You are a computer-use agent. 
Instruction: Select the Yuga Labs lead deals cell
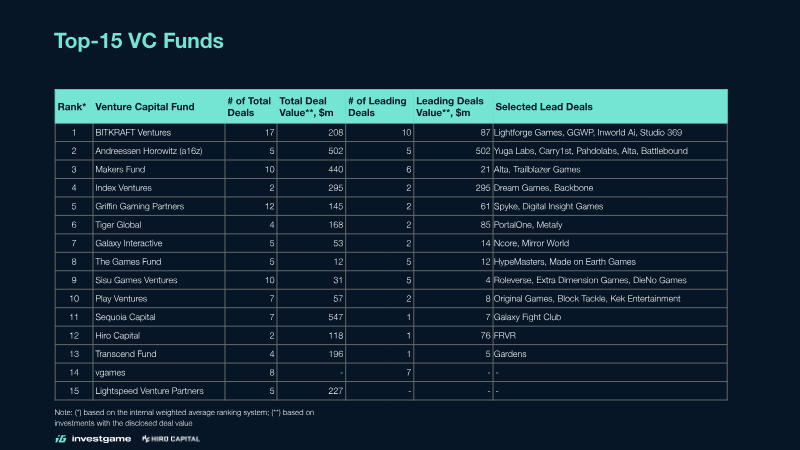point(610,151)
